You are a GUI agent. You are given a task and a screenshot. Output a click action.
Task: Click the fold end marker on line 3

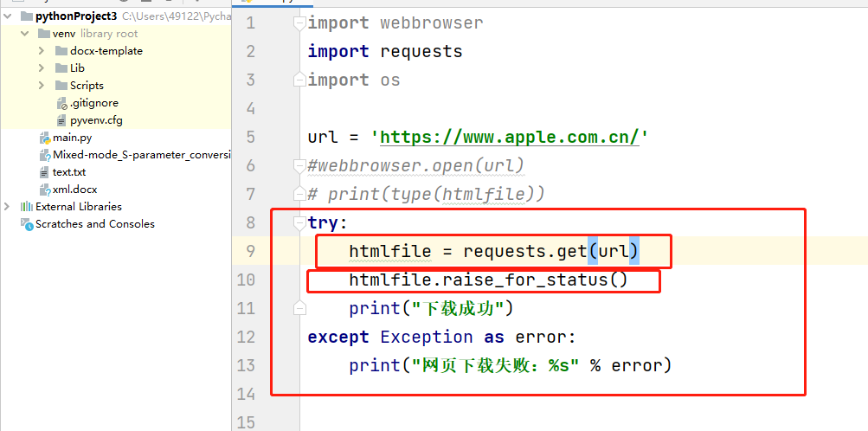(x=299, y=80)
